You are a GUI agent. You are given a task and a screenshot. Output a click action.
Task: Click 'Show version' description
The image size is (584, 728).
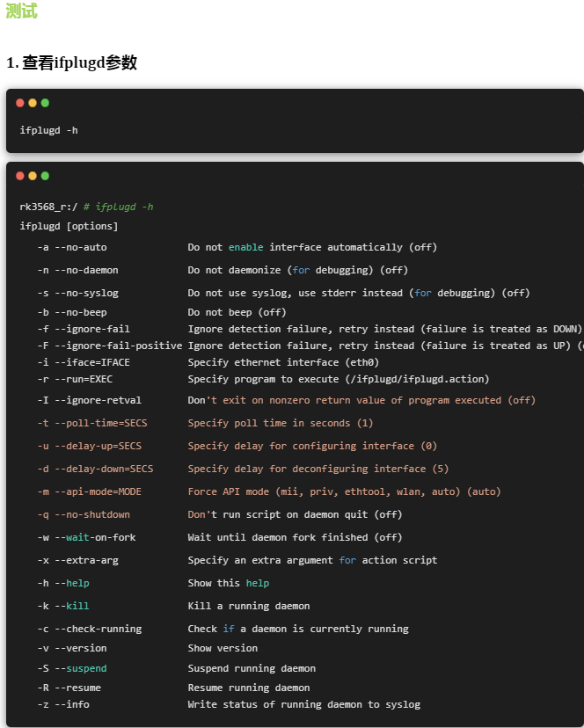pos(223,648)
